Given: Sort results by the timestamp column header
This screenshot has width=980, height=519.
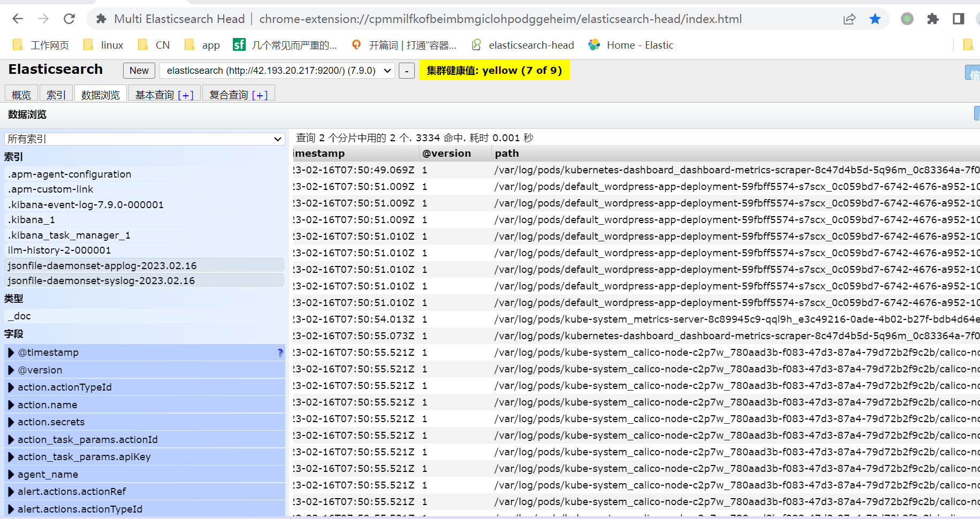Looking at the screenshot, I should [355, 154].
